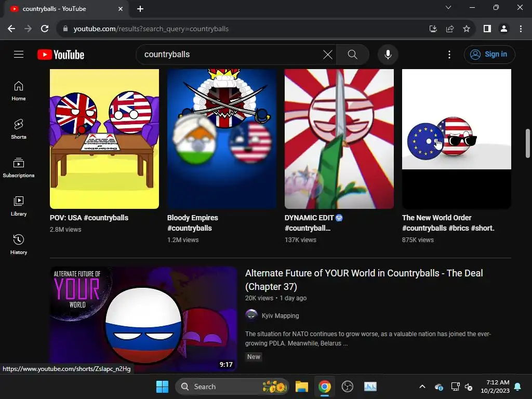Image resolution: width=532 pixels, height=399 pixels.
Task: Click the Chrome taskbar icon
Action: 324,387
